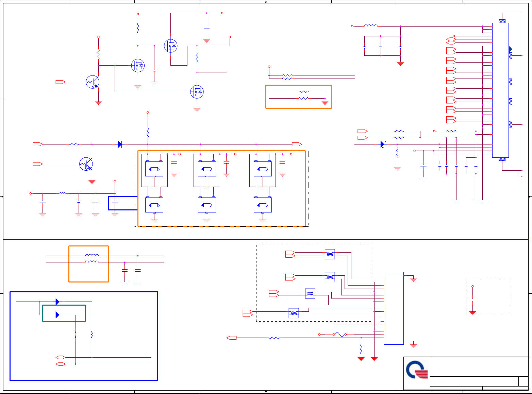Select the topmost common-mode choke in the dashed box

tap(330, 254)
